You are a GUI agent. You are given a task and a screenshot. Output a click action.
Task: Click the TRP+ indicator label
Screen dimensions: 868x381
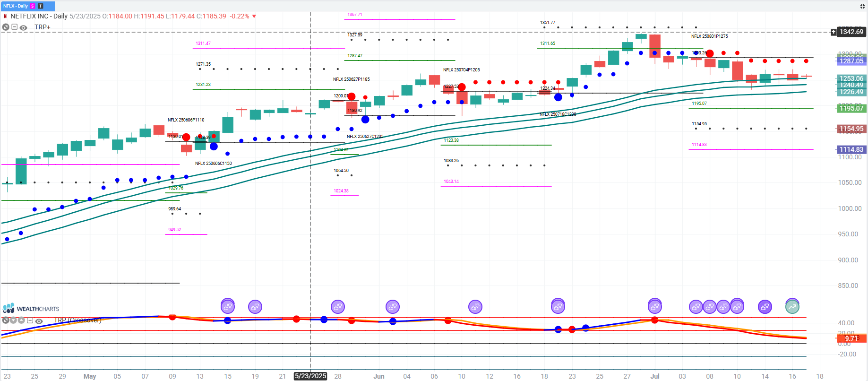click(x=43, y=27)
